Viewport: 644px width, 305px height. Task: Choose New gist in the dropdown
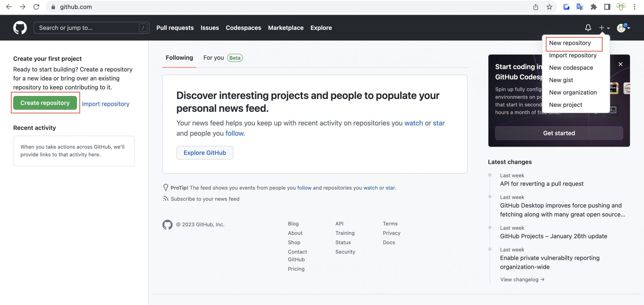561,80
